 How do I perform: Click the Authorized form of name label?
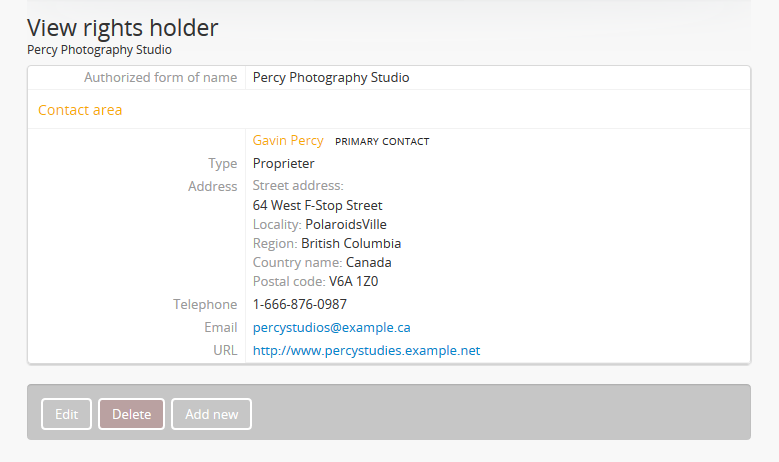(160, 77)
